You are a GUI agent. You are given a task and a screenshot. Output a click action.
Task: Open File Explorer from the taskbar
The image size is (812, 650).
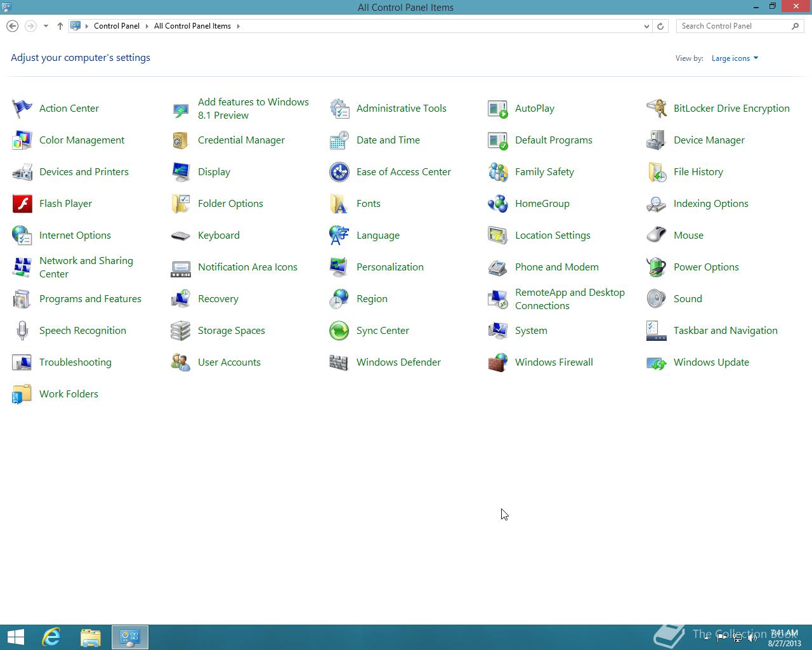pos(91,637)
